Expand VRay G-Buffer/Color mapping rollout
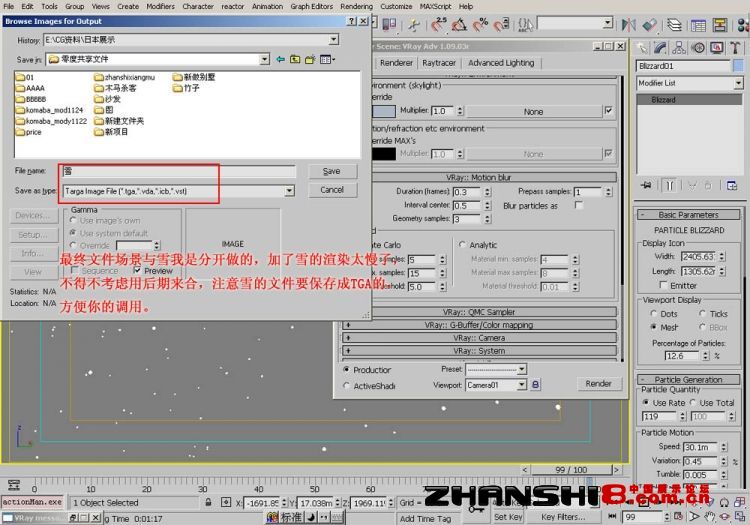This screenshot has width=750, height=525. click(x=479, y=325)
